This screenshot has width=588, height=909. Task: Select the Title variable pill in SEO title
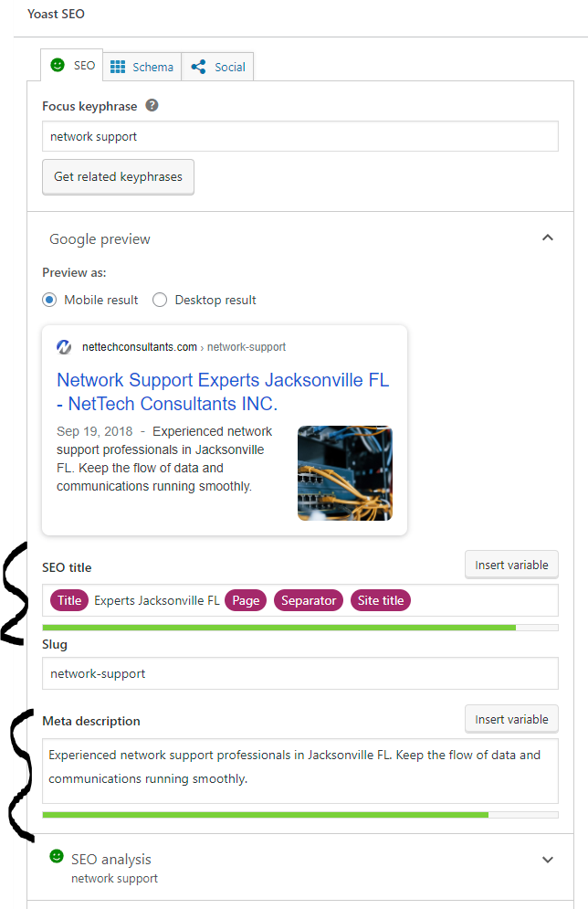tap(68, 600)
